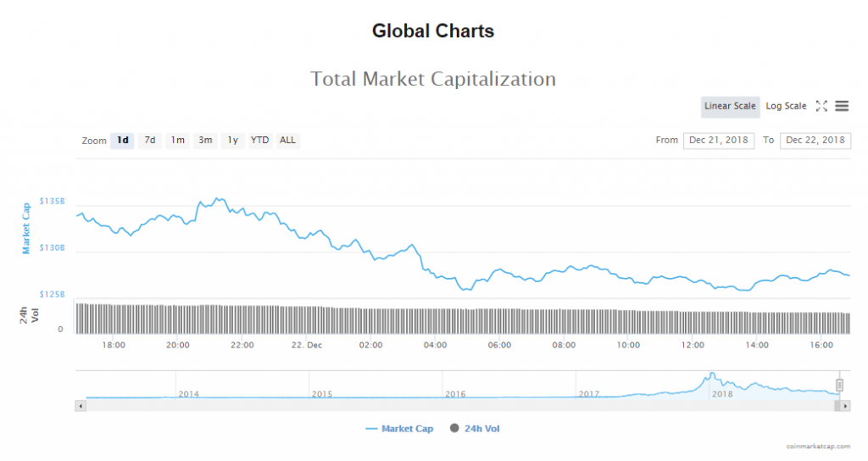Choose the 3m zoom option
This screenshot has width=868, height=461.
click(205, 141)
